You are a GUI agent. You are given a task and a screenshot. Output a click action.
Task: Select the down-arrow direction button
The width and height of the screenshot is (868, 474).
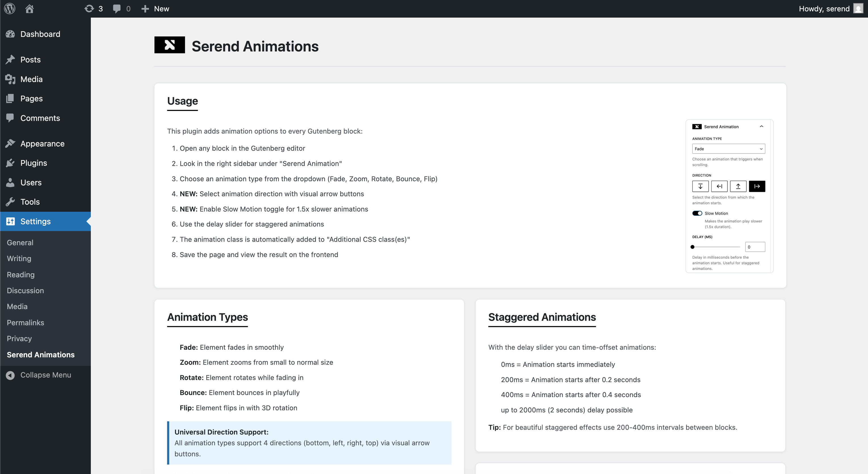coord(700,186)
